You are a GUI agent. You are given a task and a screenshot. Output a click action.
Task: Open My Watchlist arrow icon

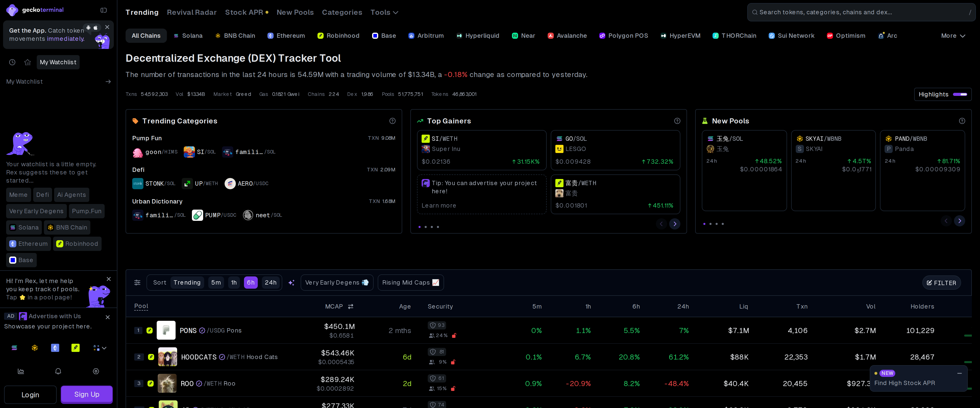click(108, 81)
